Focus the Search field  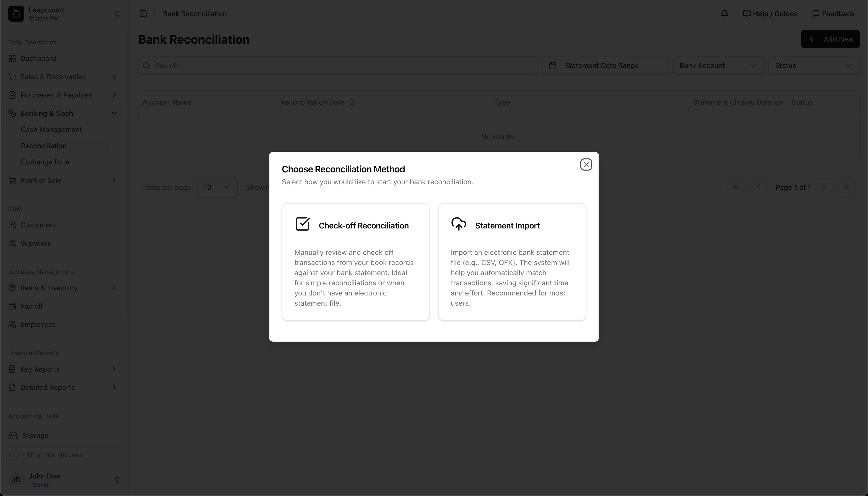click(x=338, y=66)
